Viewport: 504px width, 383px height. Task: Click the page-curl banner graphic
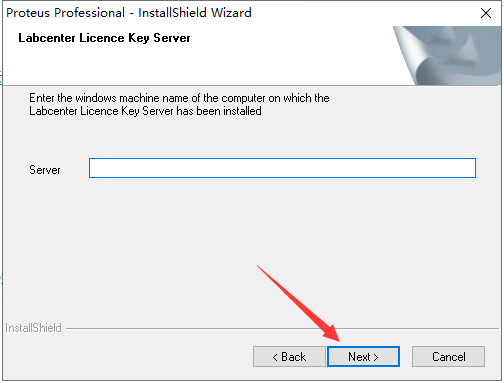(447, 55)
